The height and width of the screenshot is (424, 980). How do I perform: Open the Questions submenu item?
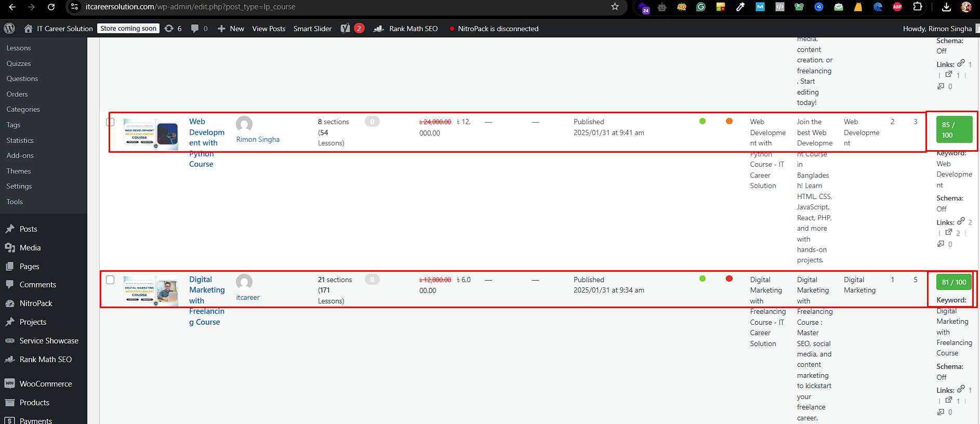pos(22,78)
